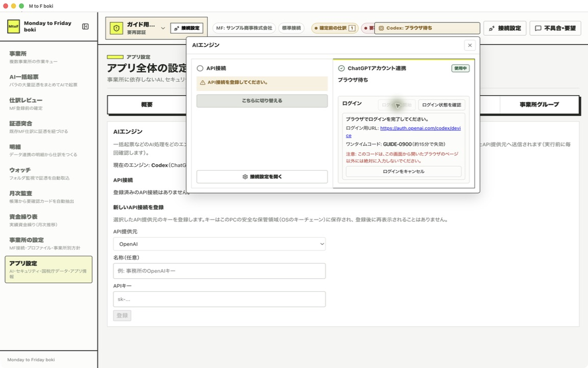Viewport: 588px width, 368px height.
Task: Click the ブラウザ待ち status text in dialog
Action: coord(353,80)
